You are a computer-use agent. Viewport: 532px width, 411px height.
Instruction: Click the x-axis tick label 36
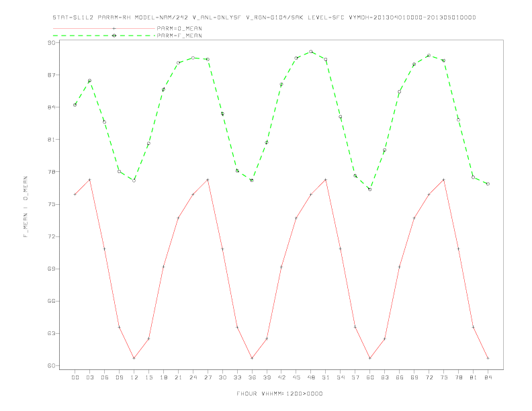click(x=252, y=377)
